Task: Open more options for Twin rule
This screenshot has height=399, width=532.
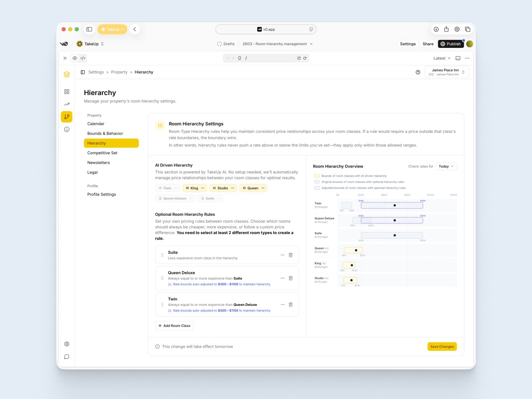Action: click(283, 305)
